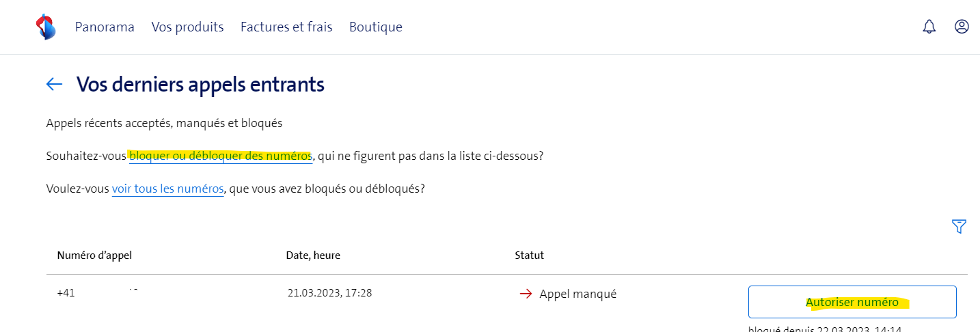Go to Vos produits
This screenshot has width=980, height=332.
(x=187, y=27)
